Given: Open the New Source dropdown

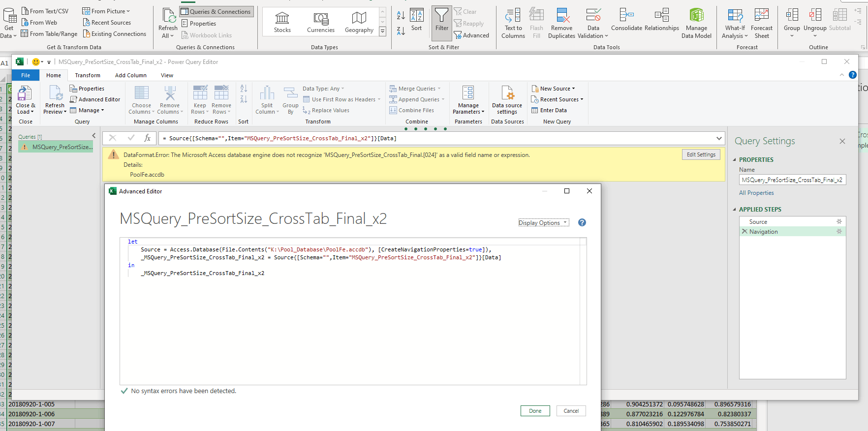Looking at the screenshot, I should click(553, 89).
